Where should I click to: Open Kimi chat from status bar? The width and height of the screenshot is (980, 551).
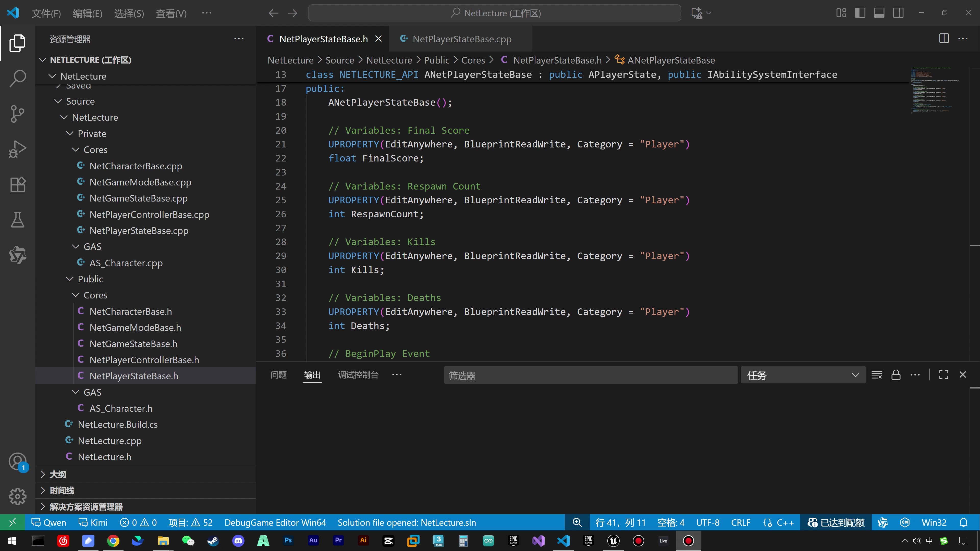click(93, 522)
